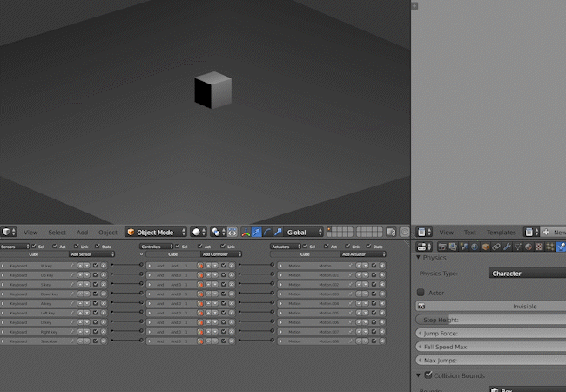Open the Add Actuator dropdown
The image size is (566, 392).
click(363, 254)
